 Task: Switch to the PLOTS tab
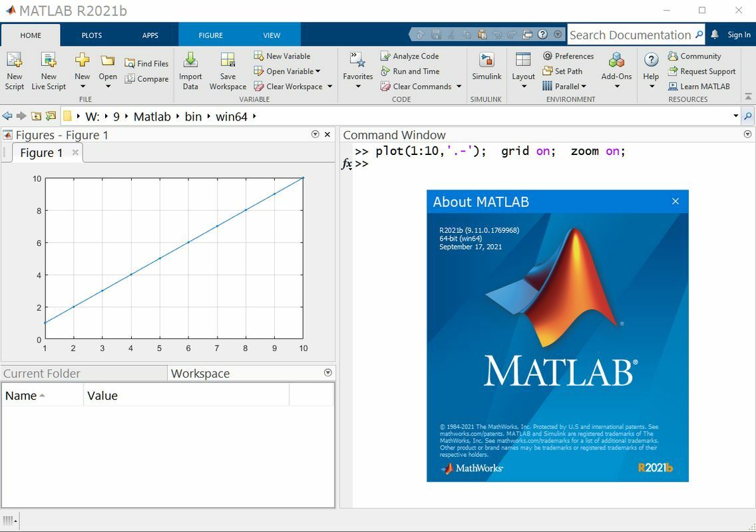click(x=92, y=35)
